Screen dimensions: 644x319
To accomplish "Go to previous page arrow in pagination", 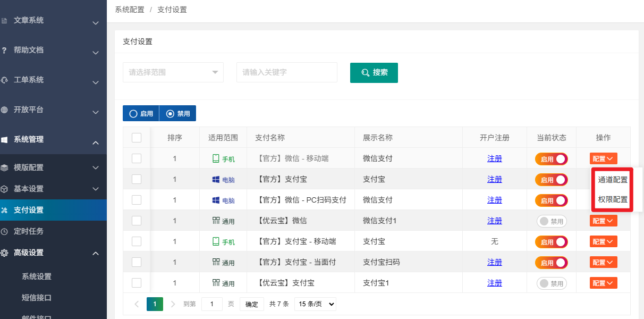I will click(x=137, y=304).
